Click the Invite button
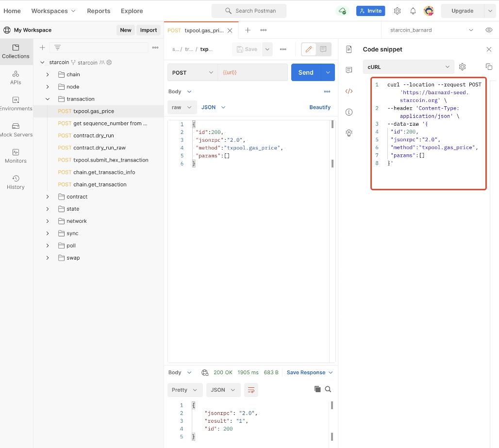 371,11
